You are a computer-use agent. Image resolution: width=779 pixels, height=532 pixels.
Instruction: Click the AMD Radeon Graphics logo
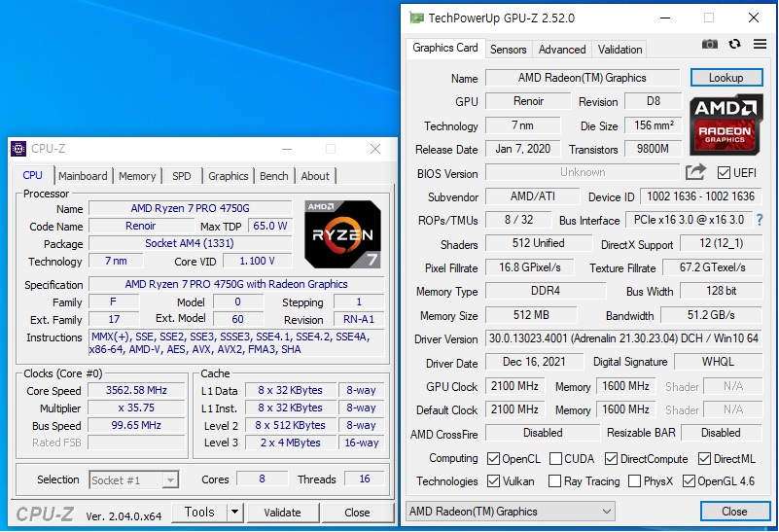tap(726, 124)
